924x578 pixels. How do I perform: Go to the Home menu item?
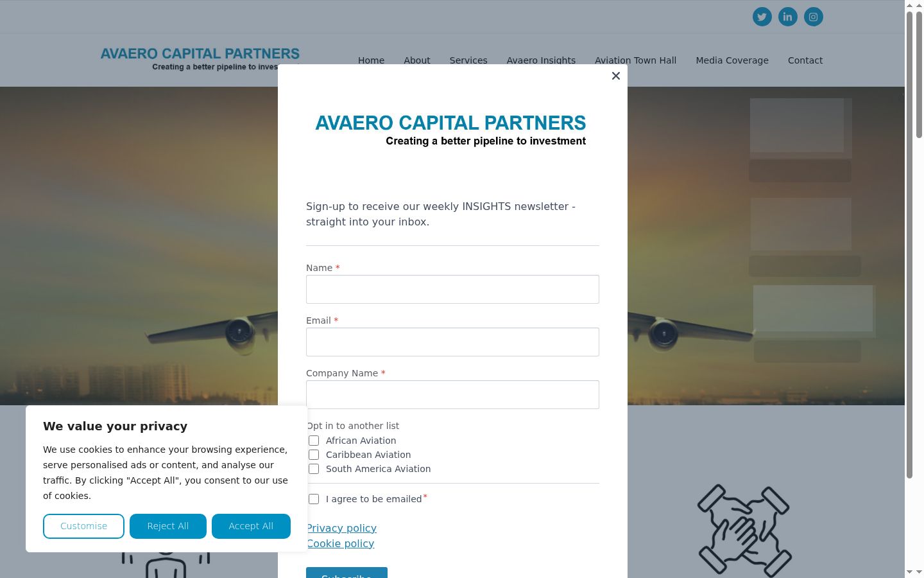pyautogui.click(x=371, y=60)
